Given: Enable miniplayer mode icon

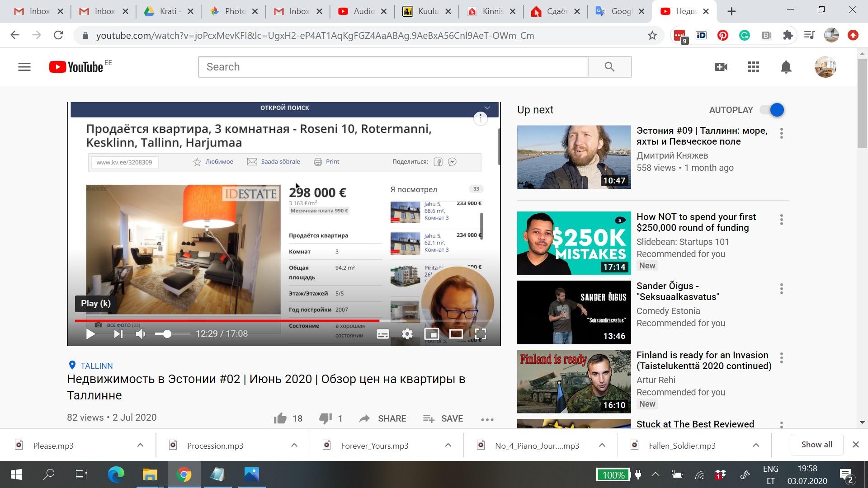Looking at the screenshot, I should tap(431, 334).
